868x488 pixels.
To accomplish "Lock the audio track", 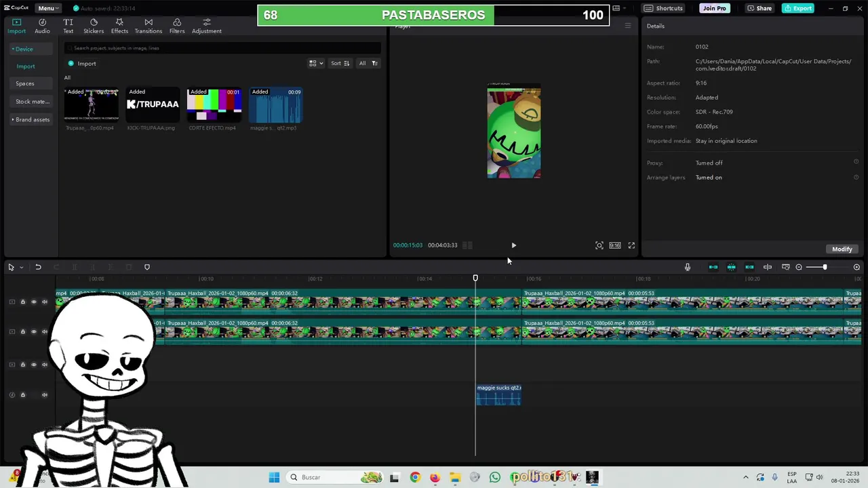I will [x=22, y=395].
